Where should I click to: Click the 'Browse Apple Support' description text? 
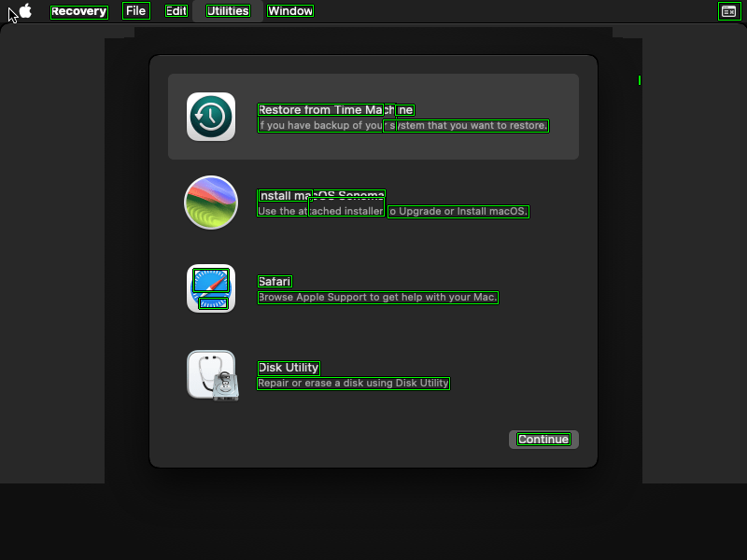point(377,298)
